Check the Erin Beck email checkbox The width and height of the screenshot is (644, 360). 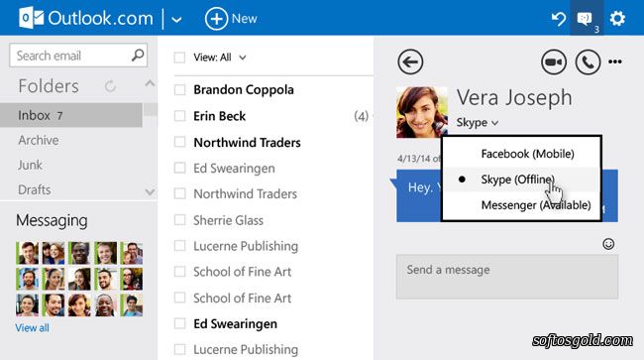(x=179, y=116)
